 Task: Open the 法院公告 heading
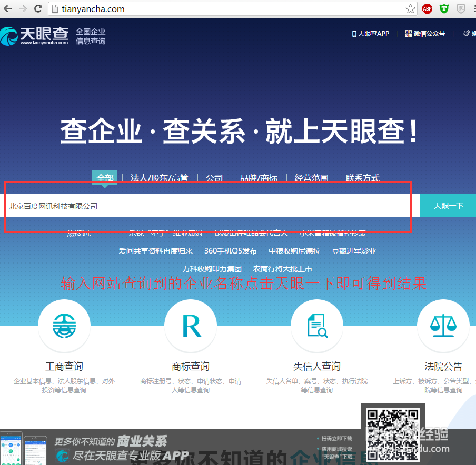click(x=443, y=367)
